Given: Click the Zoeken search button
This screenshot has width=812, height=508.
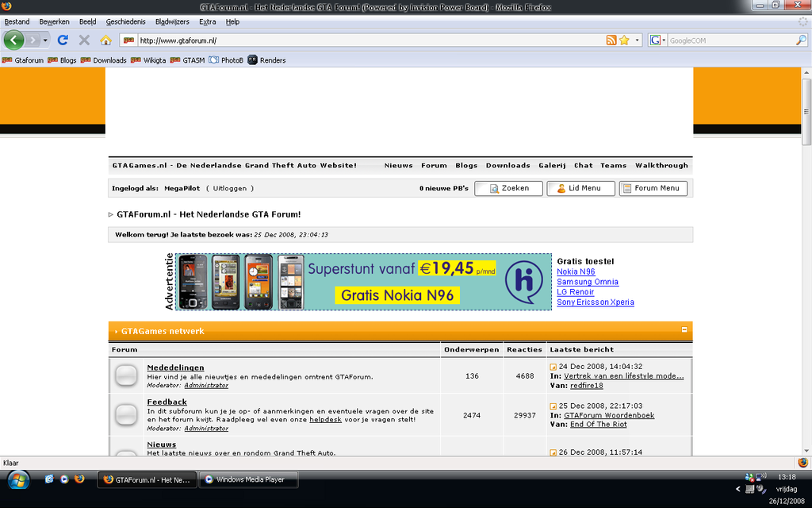Looking at the screenshot, I should point(508,188).
